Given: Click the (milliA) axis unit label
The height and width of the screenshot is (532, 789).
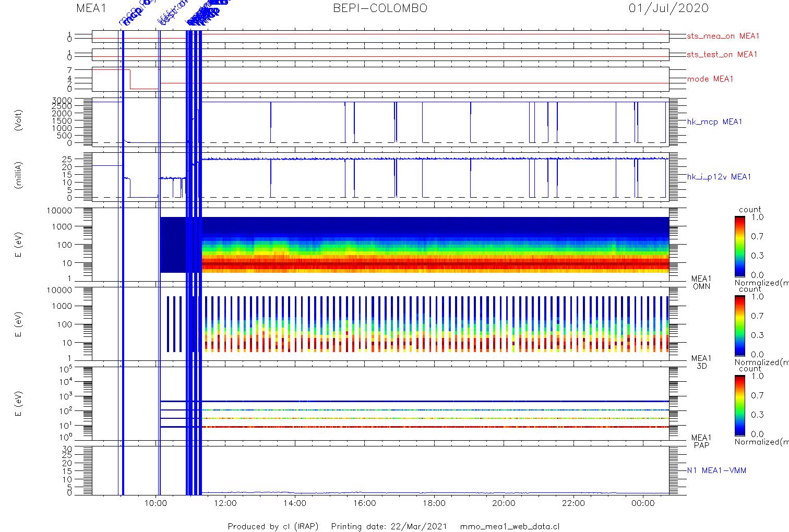Looking at the screenshot, I should [19, 175].
